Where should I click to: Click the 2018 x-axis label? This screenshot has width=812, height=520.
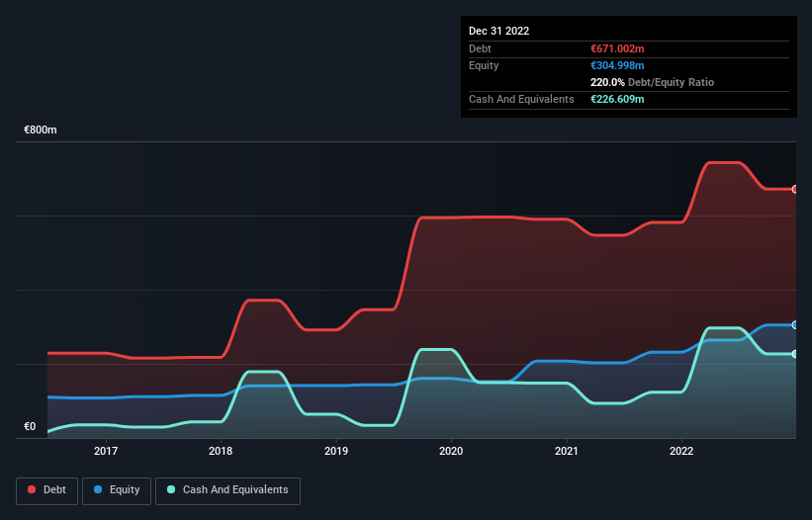[x=221, y=451]
